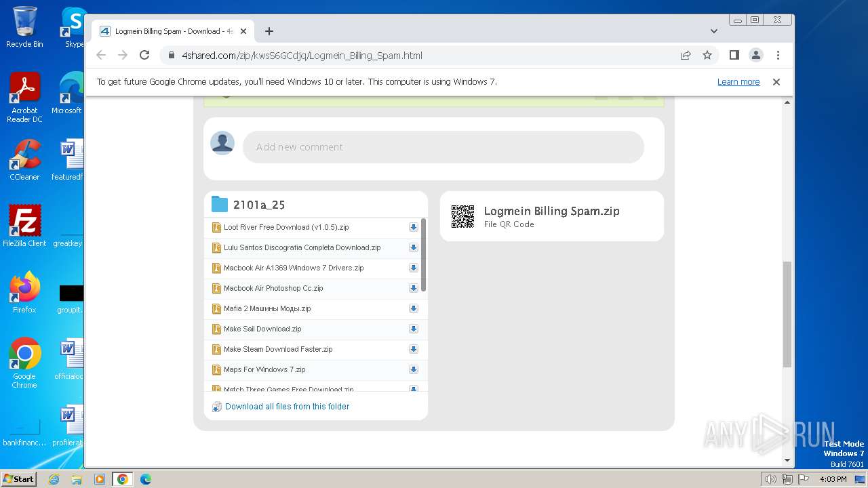Open Maps For Windows 7.zip

point(264,369)
